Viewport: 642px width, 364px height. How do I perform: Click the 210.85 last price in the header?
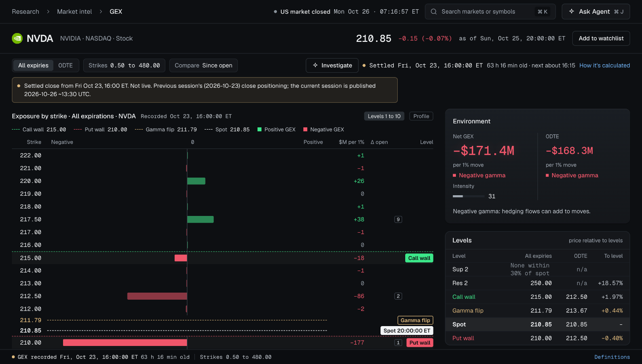(x=374, y=38)
